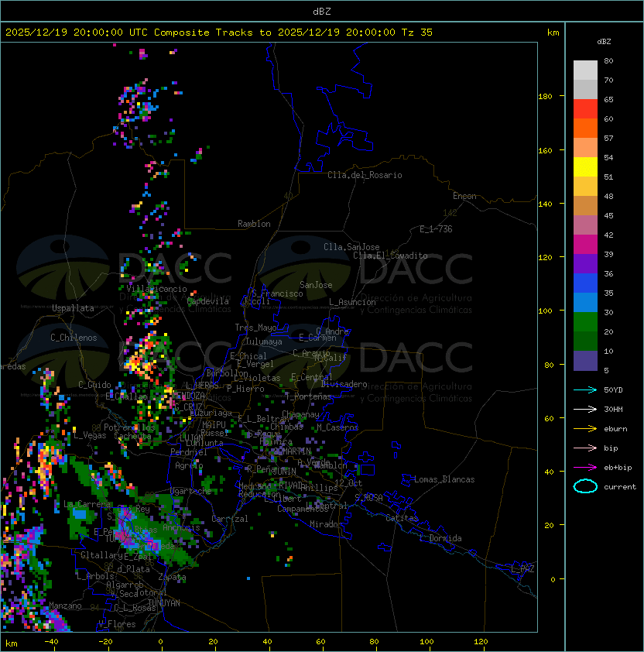Select the 'Ramblon' map label

coord(254,224)
